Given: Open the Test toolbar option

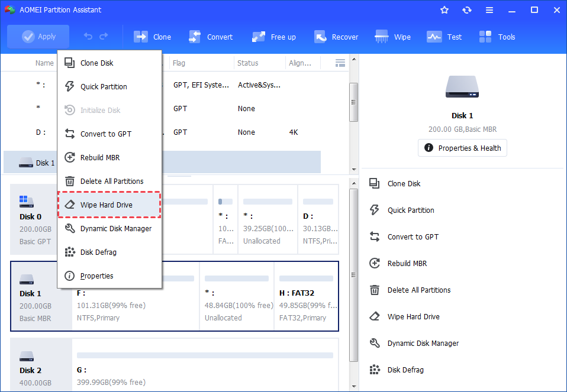Looking at the screenshot, I should coord(444,37).
